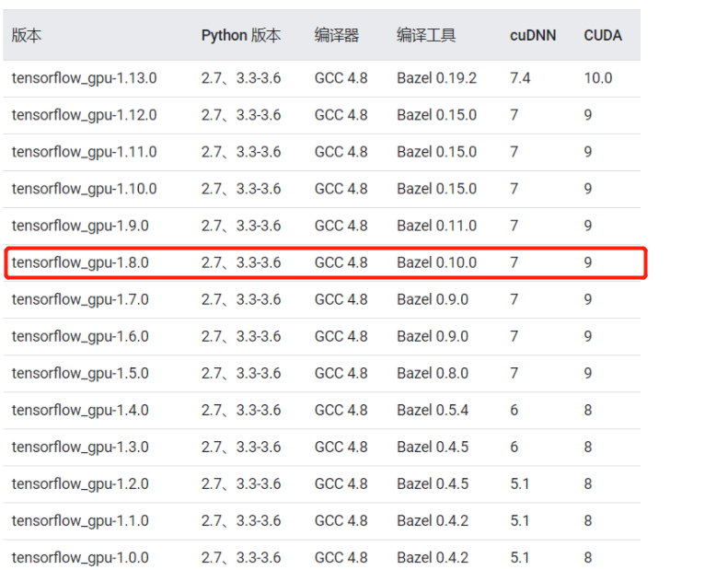Click Bazel 0.11.0 cell
This screenshot has height=570, width=728.
(x=436, y=226)
